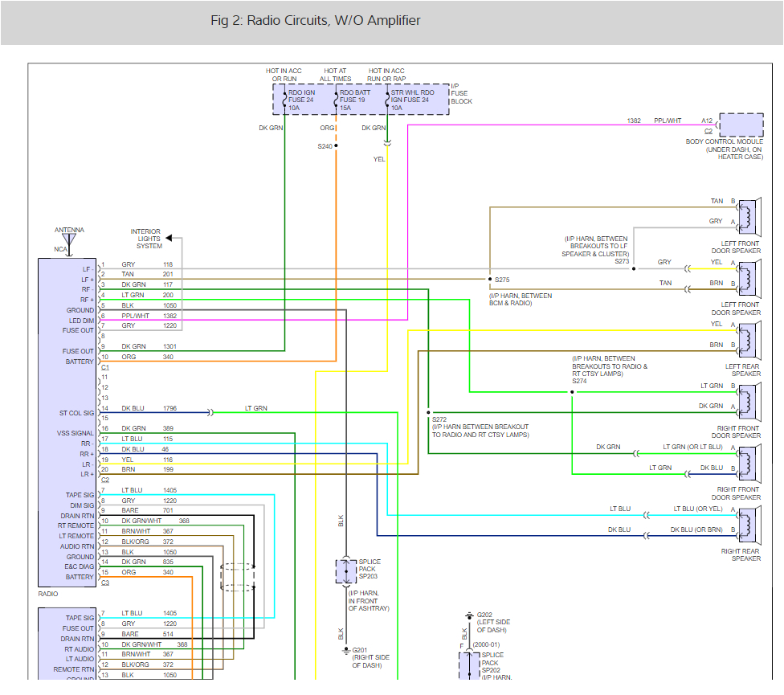
Task: Click the Body Control Module box
Action: point(741,126)
